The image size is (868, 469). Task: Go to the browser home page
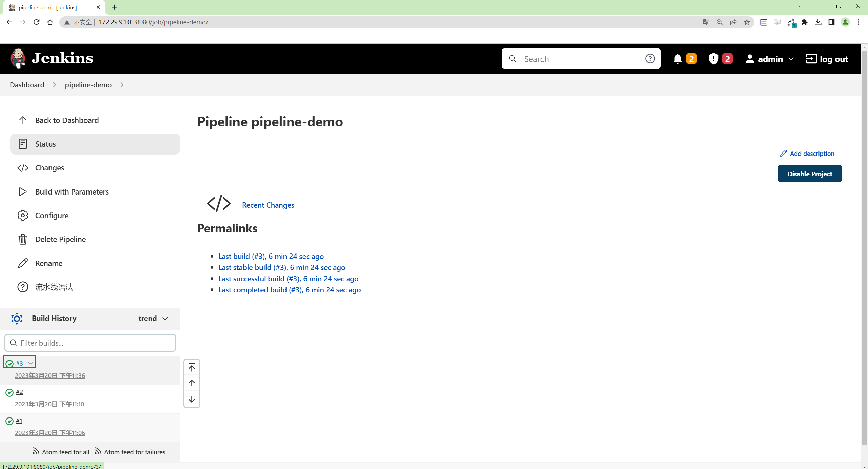click(50, 22)
